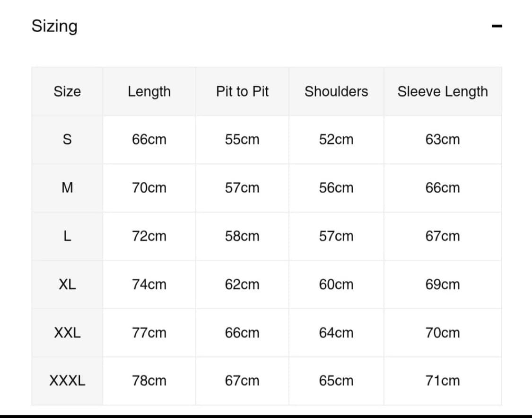The height and width of the screenshot is (418, 532).
Task: Select the L size row label
Action: coord(67,236)
